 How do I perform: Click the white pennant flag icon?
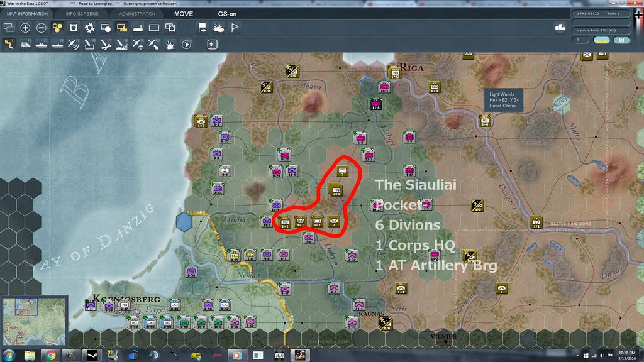coord(235,28)
